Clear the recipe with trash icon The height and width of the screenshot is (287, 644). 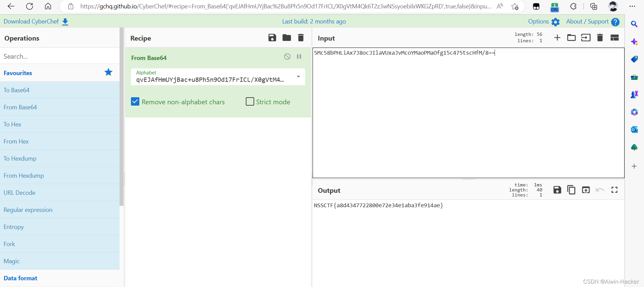click(301, 38)
